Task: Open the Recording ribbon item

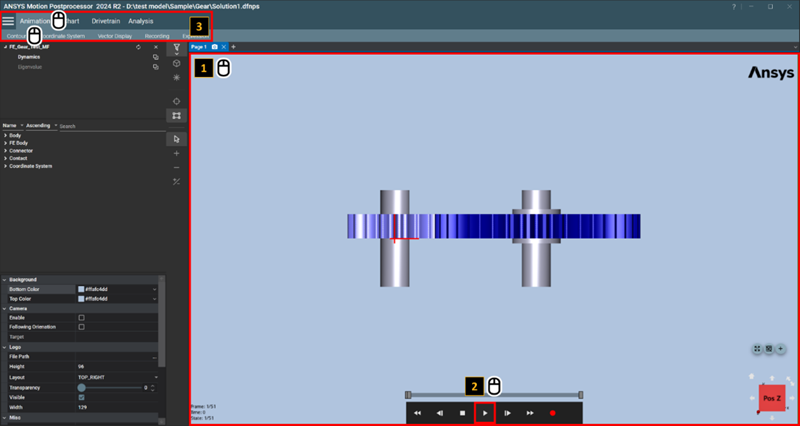Action: (x=157, y=36)
